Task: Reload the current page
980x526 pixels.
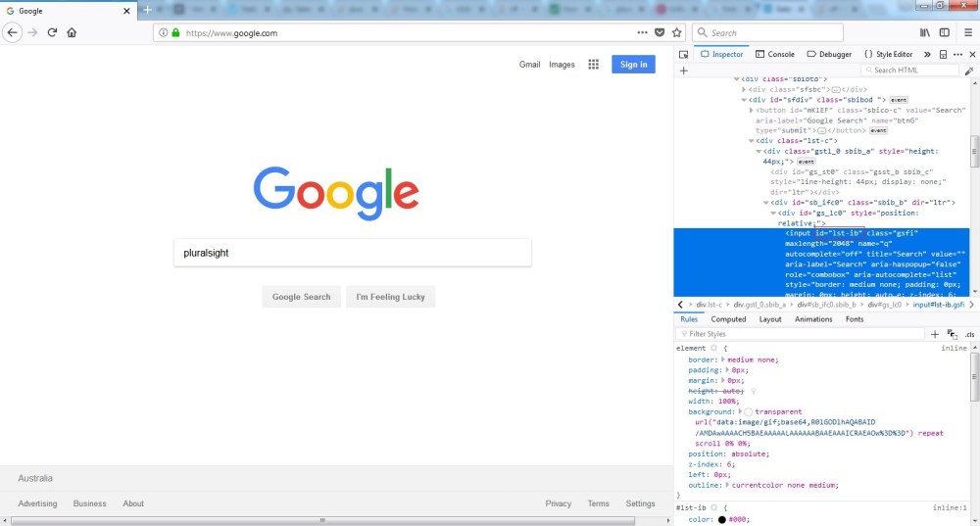Action: coord(53,32)
